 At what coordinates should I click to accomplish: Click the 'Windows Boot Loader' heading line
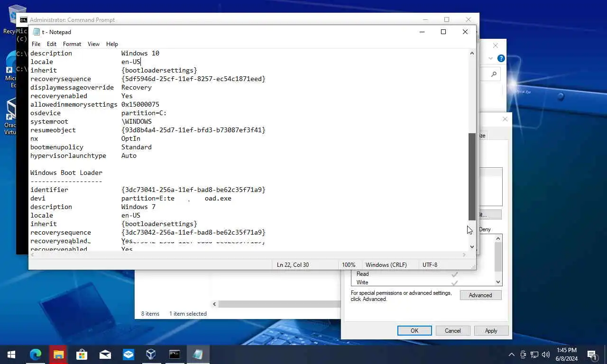(x=66, y=173)
